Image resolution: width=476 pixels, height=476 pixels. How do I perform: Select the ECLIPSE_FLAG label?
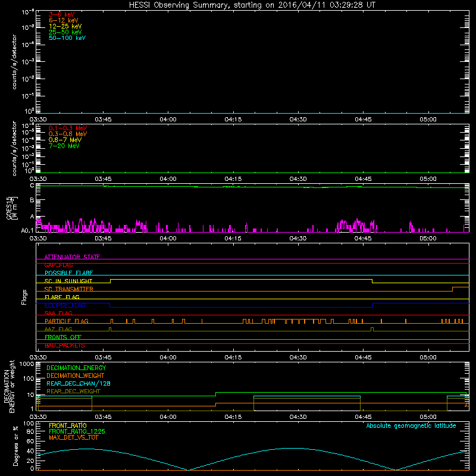point(65,305)
